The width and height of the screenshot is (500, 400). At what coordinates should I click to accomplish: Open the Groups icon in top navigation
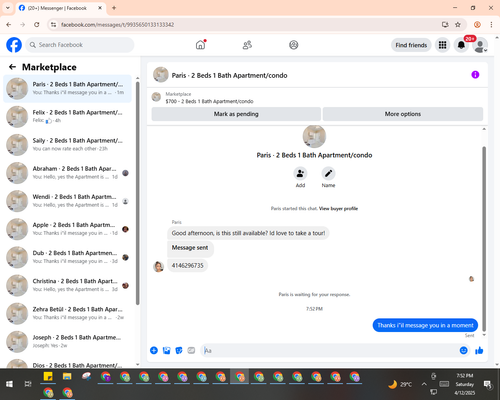pyautogui.click(x=294, y=45)
